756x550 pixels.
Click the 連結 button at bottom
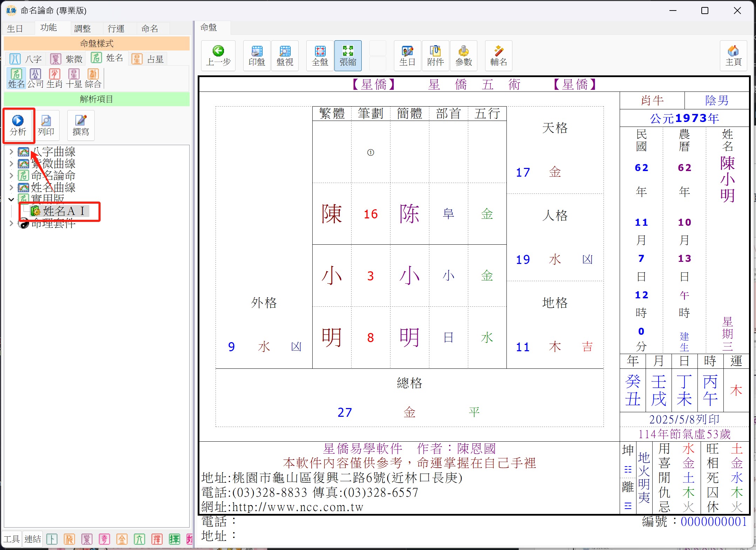(33, 539)
